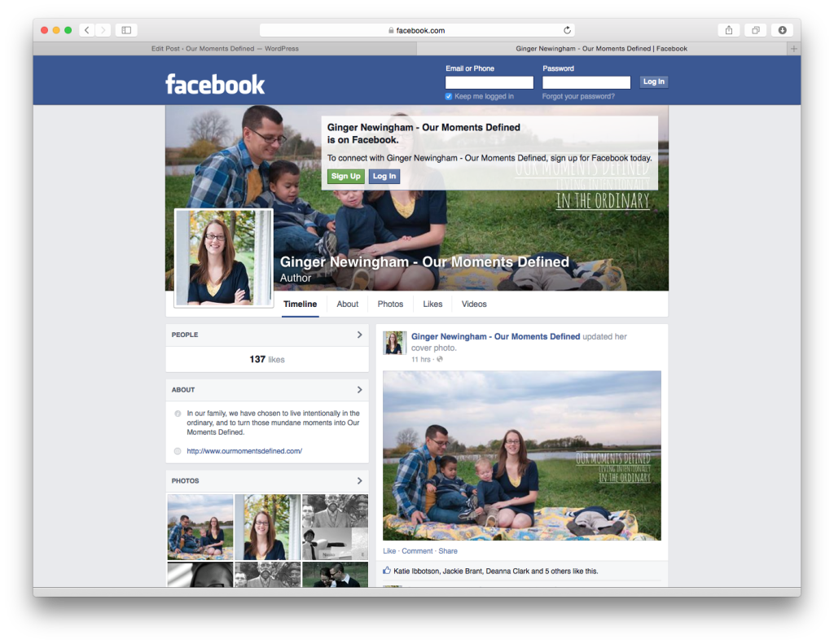Click Forgot your password link
The height and width of the screenshot is (644, 834).
pos(578,96)
